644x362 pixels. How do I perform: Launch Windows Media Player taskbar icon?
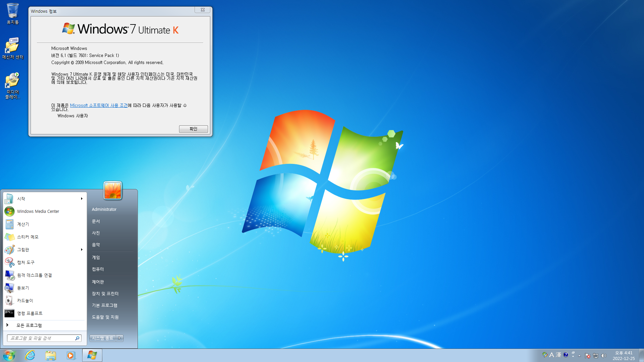[71, 355]
